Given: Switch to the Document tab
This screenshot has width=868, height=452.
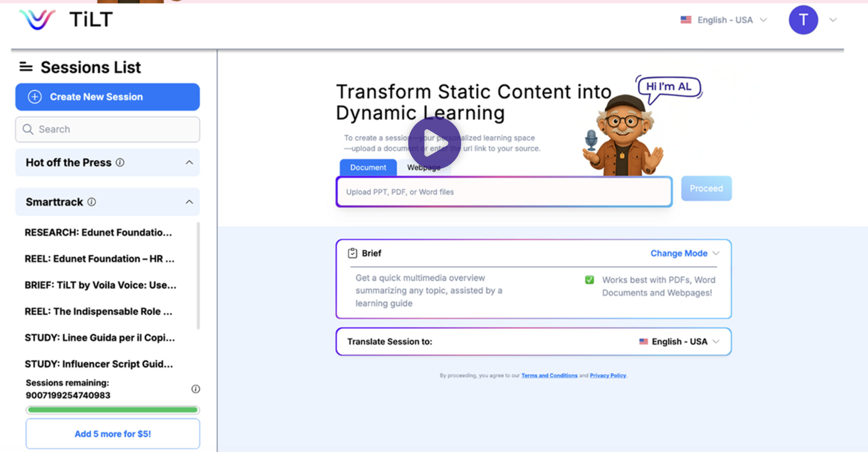Looking at the screenshot, I should click(x=368, y=167).
